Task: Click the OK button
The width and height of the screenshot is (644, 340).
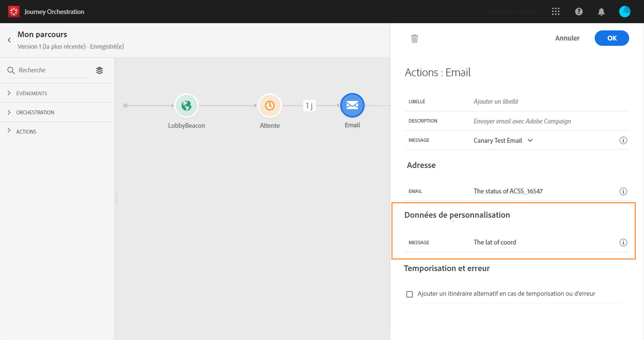Action: pos(611,38)
